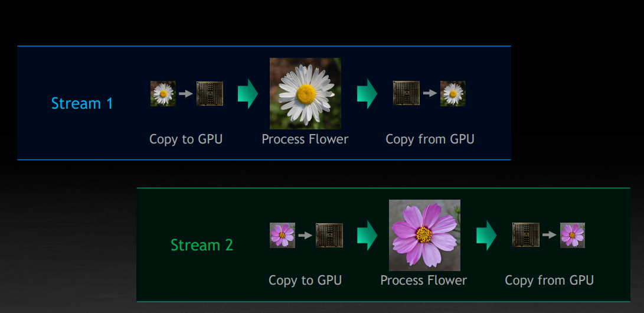Viewport: 644px width, 313px height.
Task: Click the Process Flower caption in Stream 1
Action: (305, 139)
